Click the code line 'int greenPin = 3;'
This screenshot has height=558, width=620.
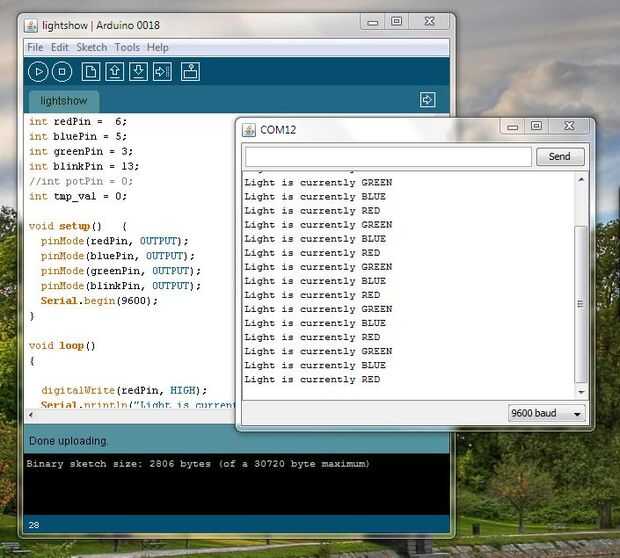coord(81,152)
